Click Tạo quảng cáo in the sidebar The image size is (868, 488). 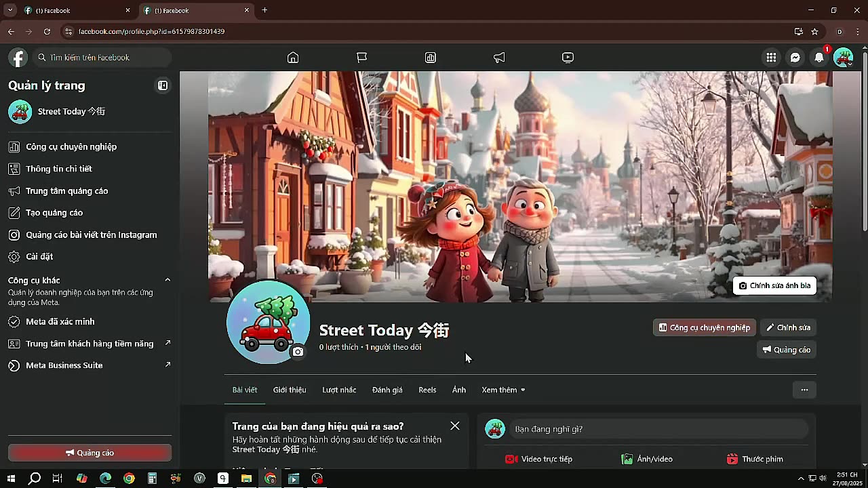(90, 213)
